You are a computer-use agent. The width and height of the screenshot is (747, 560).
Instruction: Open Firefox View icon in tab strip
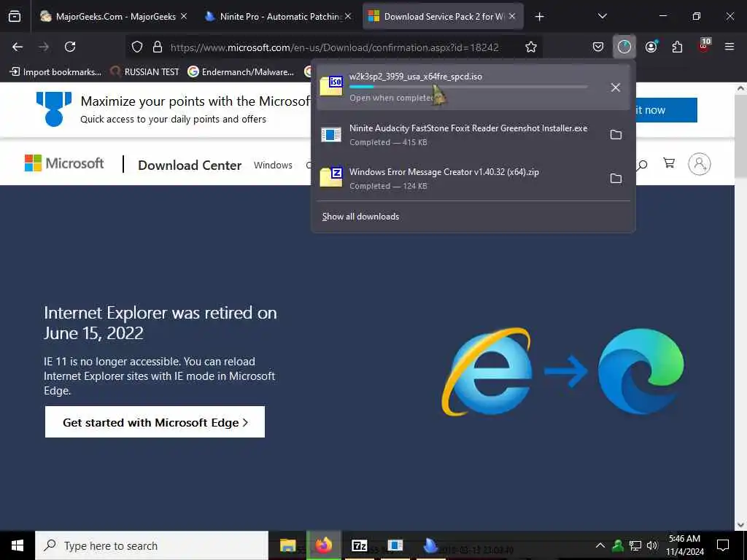pos(15,16)
